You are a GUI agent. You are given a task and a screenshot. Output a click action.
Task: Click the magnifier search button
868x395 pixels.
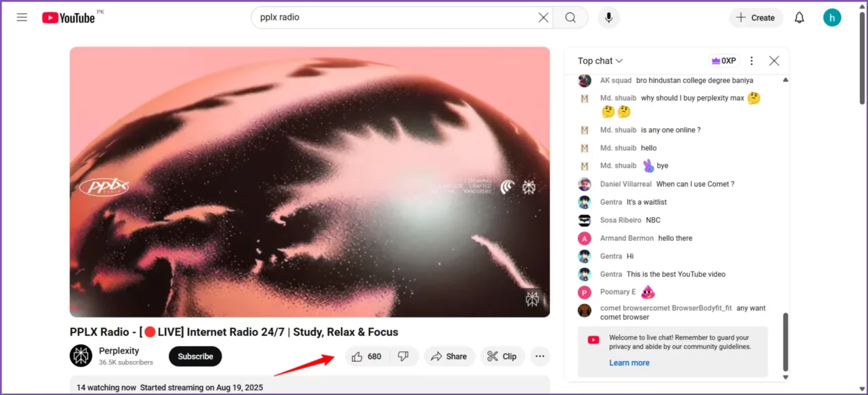pos(570,18)
